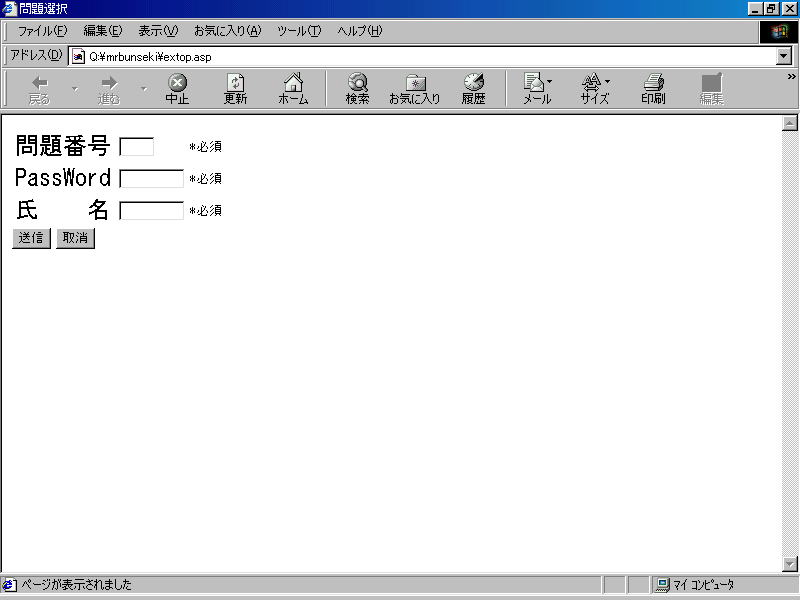Reset the form with 取消 button
Viewport: 800px width, 600px height.
75,238
